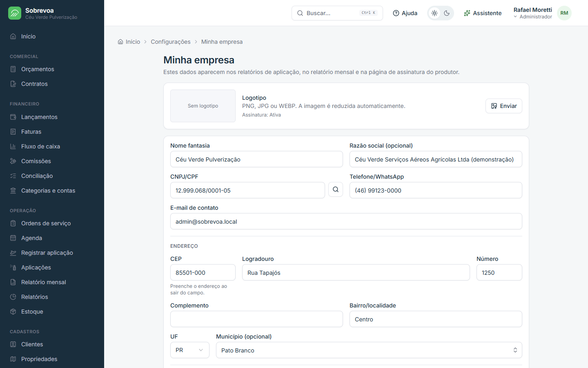Focus the Nome fantasia field
Screen dimensions: 588x368
tap(256, 159)
